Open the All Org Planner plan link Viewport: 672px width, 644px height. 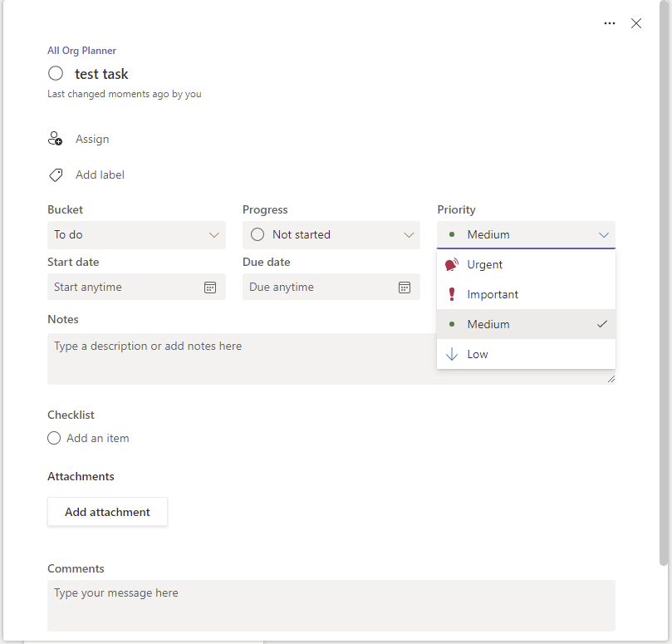tap(81, 51)
